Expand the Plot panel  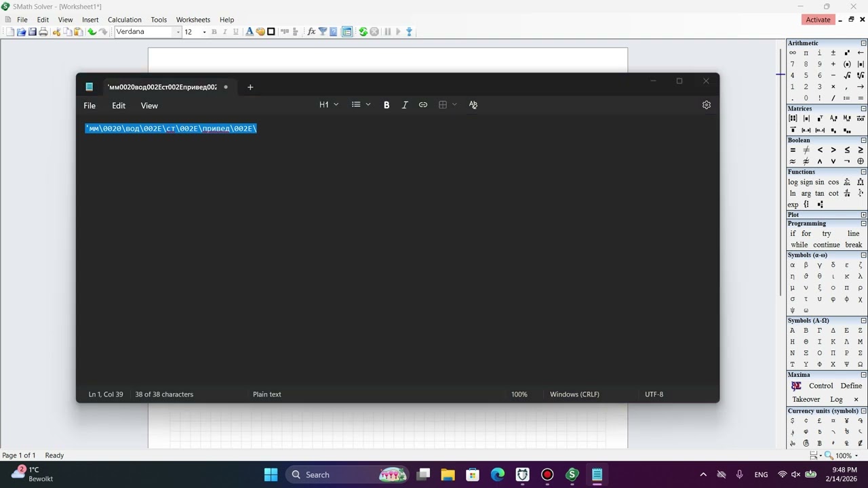click(x=863, y=215)
